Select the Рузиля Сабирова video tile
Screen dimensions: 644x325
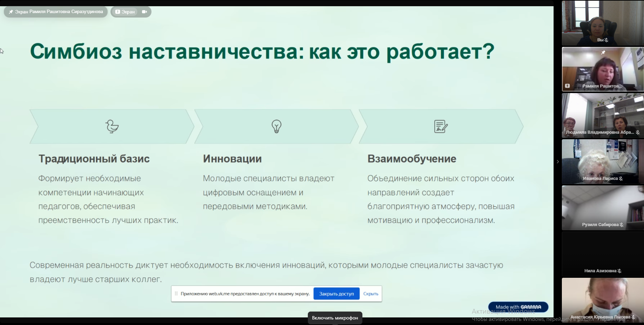pyautogui.click(x=603, y=207)
